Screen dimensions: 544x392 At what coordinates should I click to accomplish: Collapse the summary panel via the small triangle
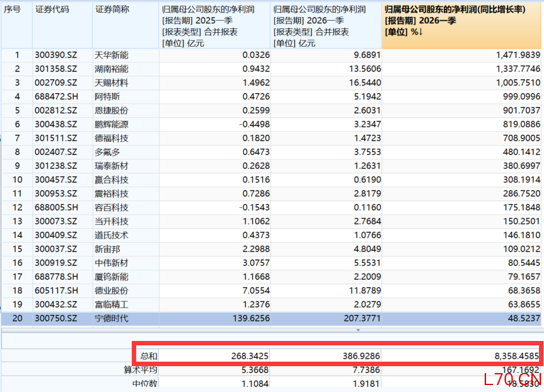[x=358, y=330]
